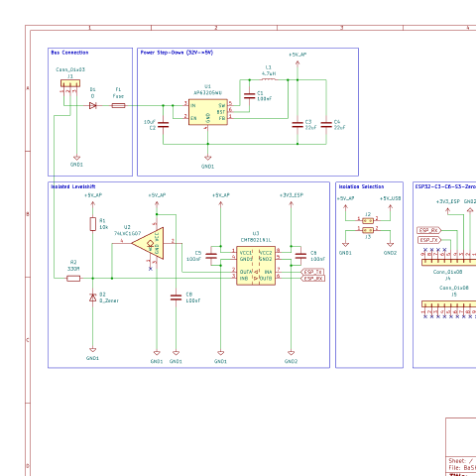Select the U2 74LVC1G07 buffer triangle
The width and height of the screenshot is (476, 476).
(x=148, y=244)
